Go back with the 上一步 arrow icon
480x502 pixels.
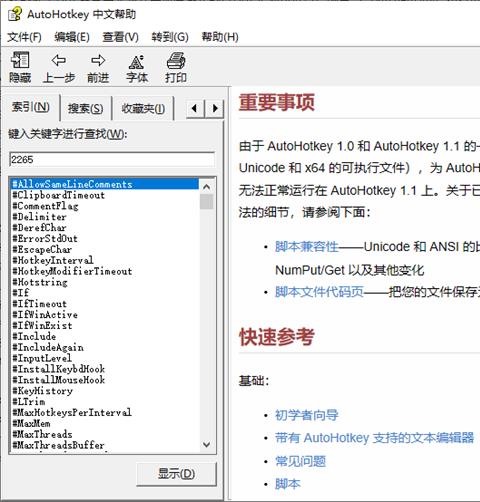tap(59, 60)
